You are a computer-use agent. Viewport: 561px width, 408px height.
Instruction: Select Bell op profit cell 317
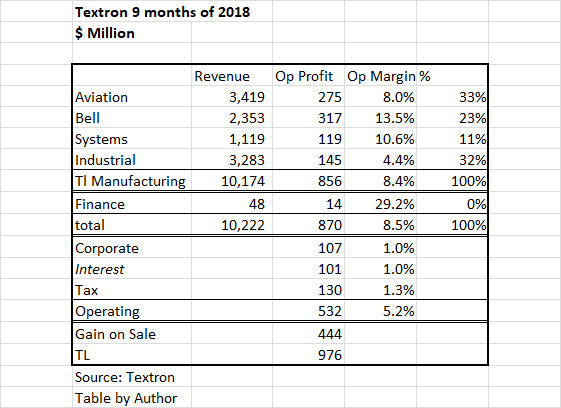(x=308, y=118)
